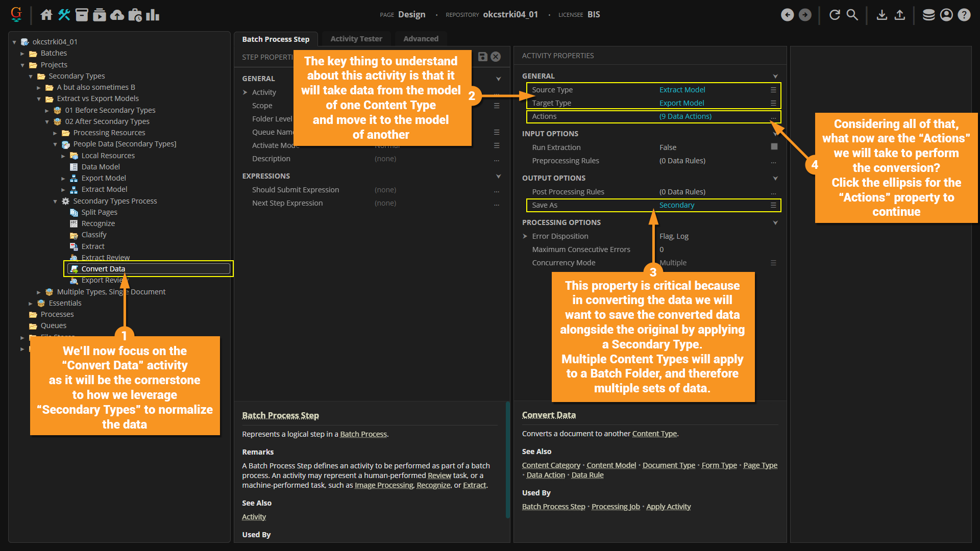Open the Home page icon
The width and height of the screenshot is (980, 551).
(46, 15)
